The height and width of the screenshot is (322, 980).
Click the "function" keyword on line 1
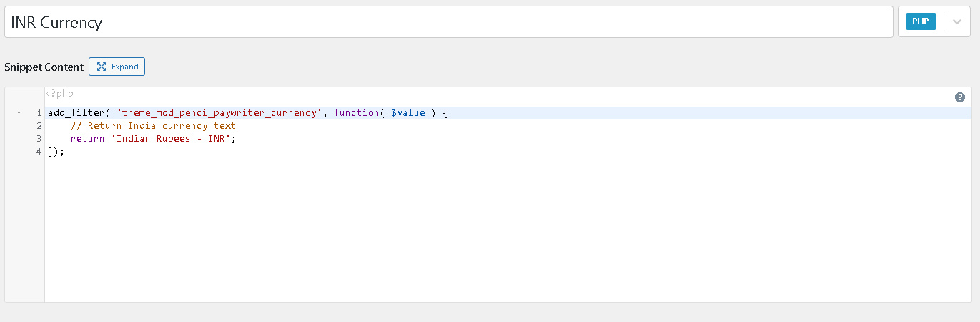pyautogui.click(x=356, y=113)
